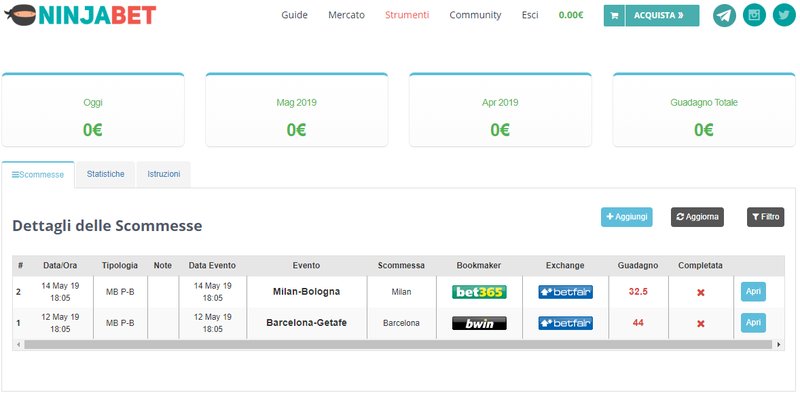Screen dimensions: 800x395
Task: Click the Barcelona scommessa cell
Action: (x=401, y=323)
